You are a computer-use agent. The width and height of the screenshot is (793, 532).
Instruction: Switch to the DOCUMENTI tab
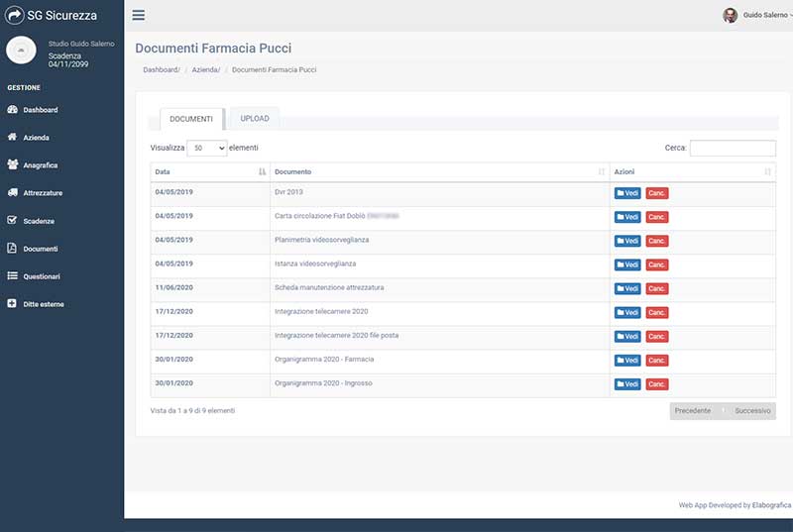point(191,119)
